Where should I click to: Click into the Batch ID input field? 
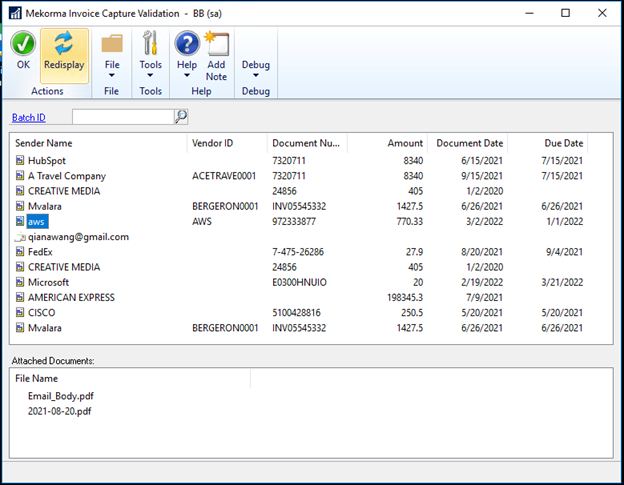point(123,117)
